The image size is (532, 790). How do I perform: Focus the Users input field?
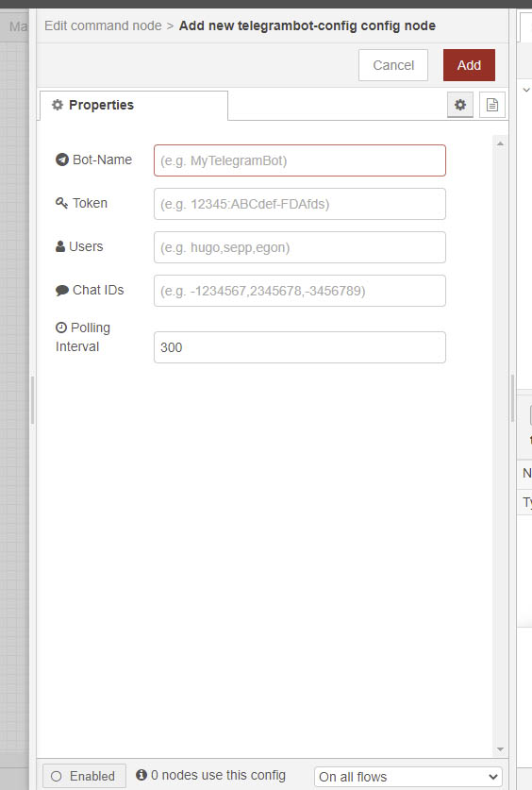pyautogui.click(x=300, y=247)
